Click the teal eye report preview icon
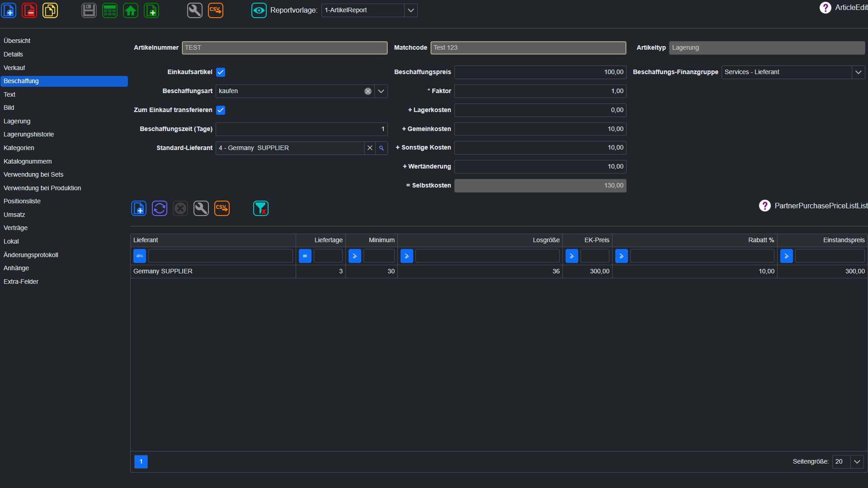 click(259, 10)
